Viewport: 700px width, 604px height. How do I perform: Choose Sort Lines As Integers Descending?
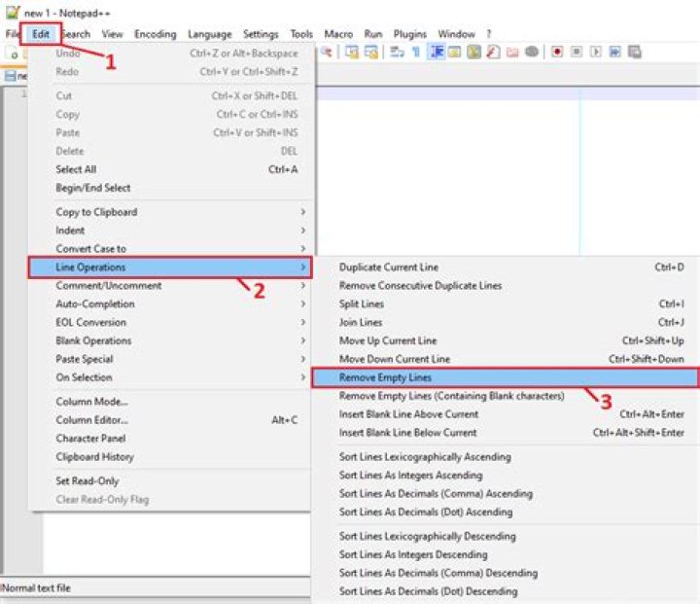point(506,554)
